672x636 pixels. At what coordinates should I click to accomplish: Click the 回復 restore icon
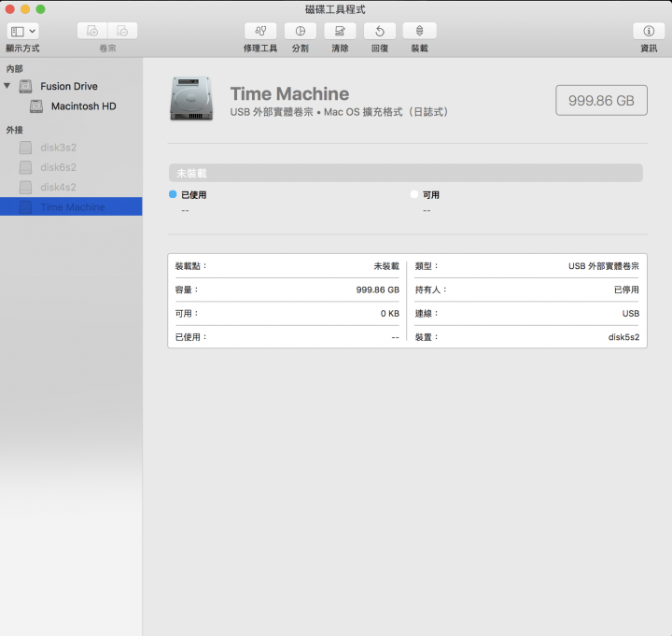coord(380,31)
